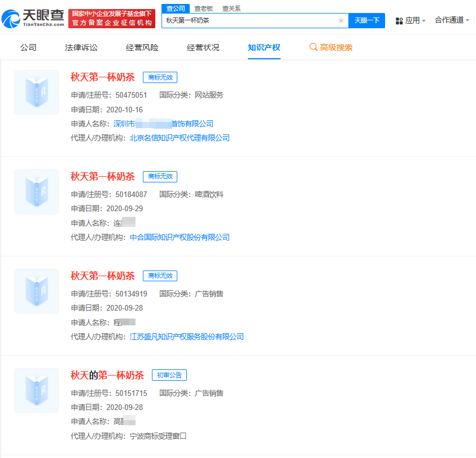Click the R thumbnail of registration 50184087

(36, 191)
